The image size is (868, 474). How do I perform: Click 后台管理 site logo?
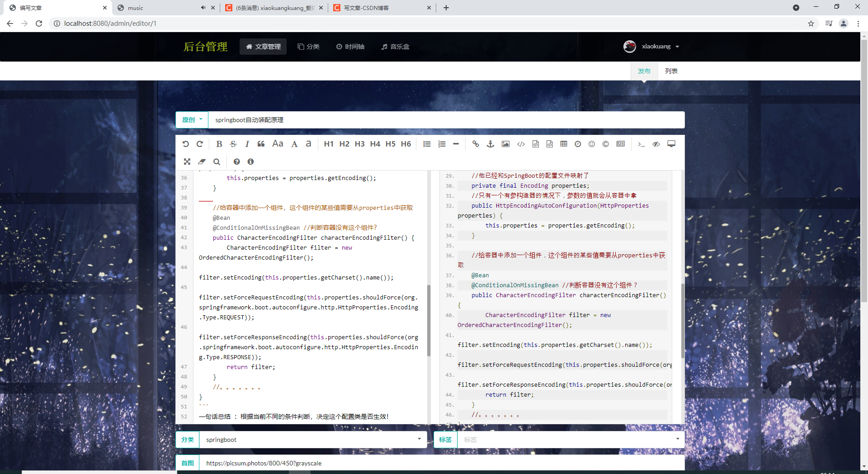205,47
